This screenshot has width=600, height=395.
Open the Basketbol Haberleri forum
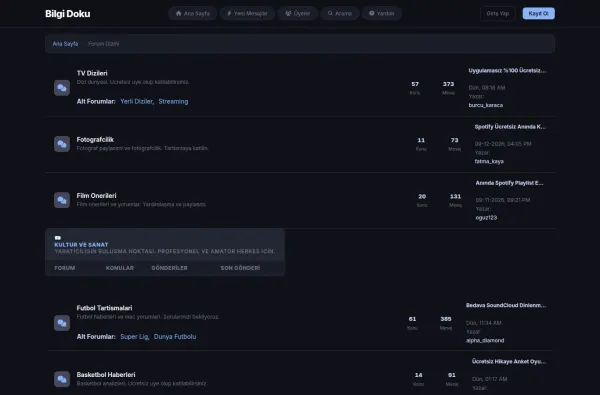click(106, 375)
